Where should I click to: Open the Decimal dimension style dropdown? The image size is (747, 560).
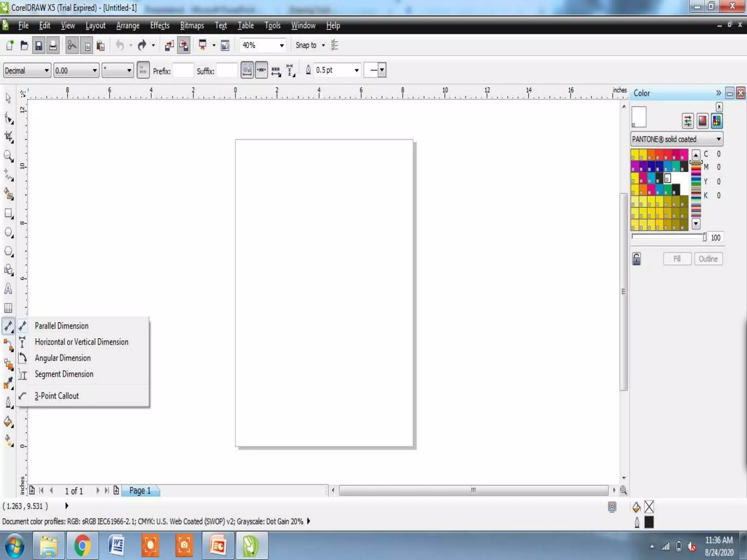tap(47, 70)
